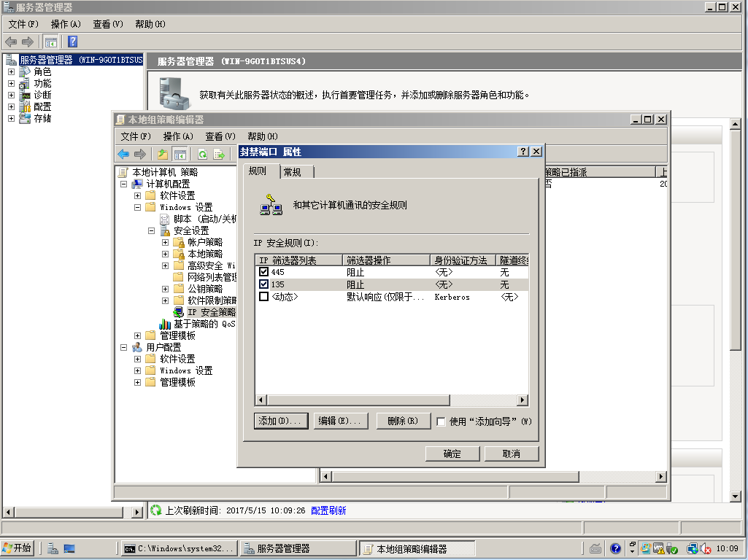Open the command prompt taskbar item

(x=179, y=548)
